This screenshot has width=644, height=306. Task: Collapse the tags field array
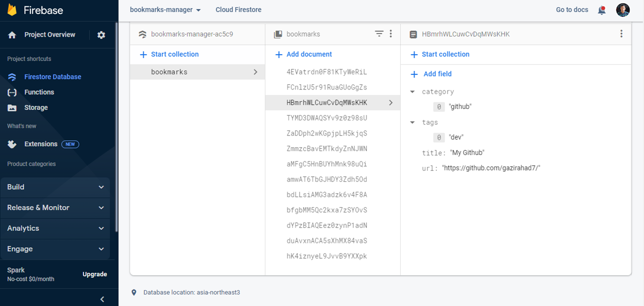tap(412, 123)
